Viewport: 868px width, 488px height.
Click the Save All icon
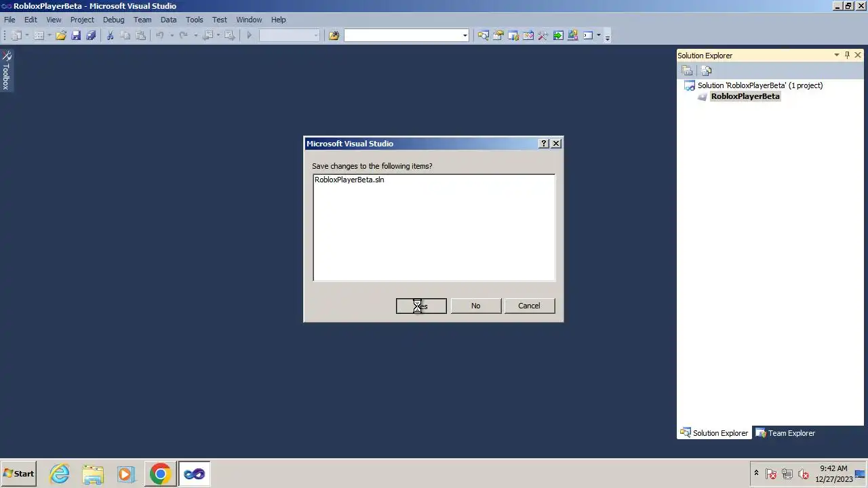[x=91, y=35]
